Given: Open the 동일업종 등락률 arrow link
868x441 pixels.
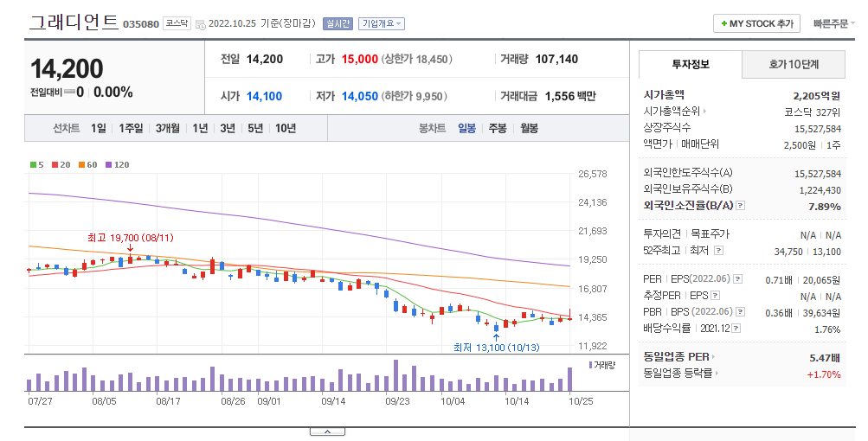Looking at the screenshot, I should (681, 374).
